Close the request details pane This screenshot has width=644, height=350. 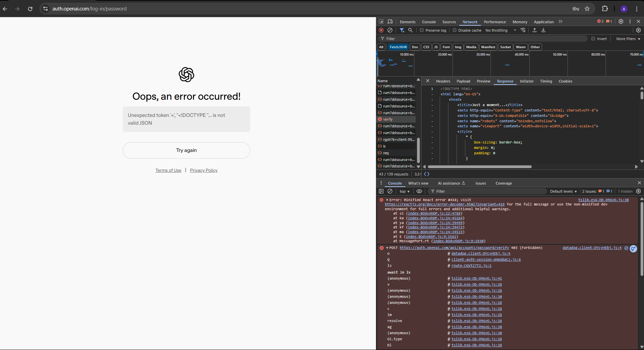click(428, 81)
